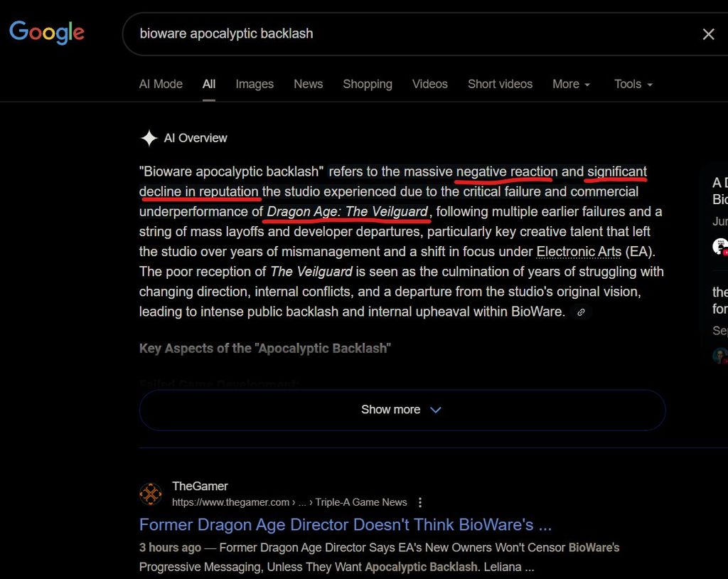
Task: Switch to AI Mode tab
Action: point(161,84)
